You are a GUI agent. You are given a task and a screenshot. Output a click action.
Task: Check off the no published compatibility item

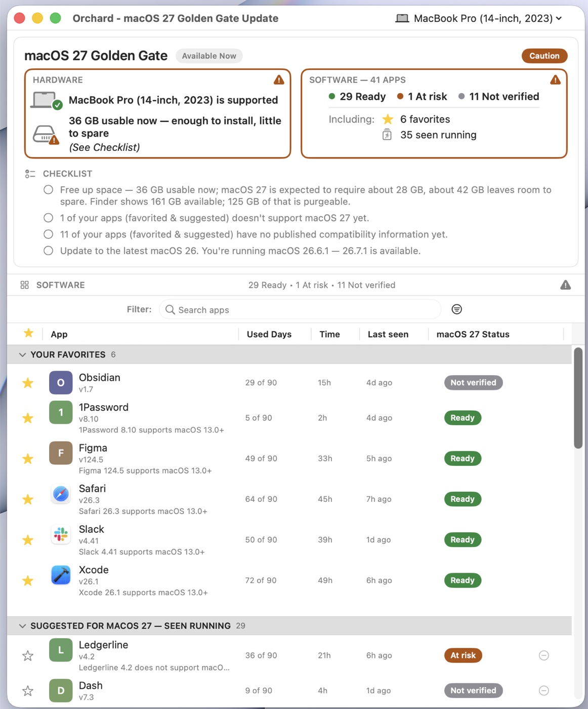48,234
